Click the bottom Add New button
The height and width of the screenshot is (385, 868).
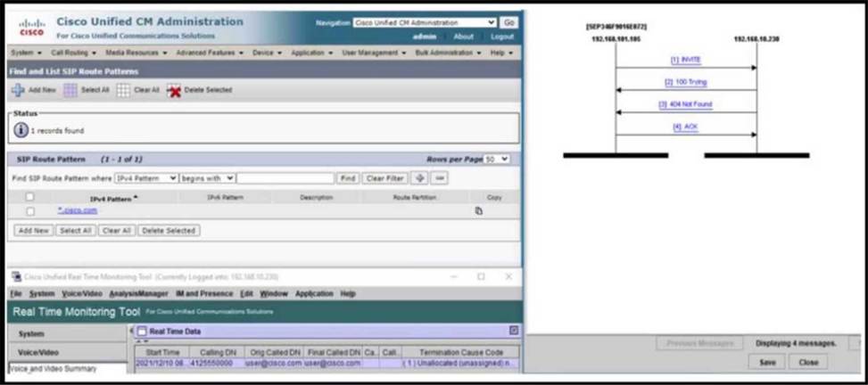coord(34,231)
